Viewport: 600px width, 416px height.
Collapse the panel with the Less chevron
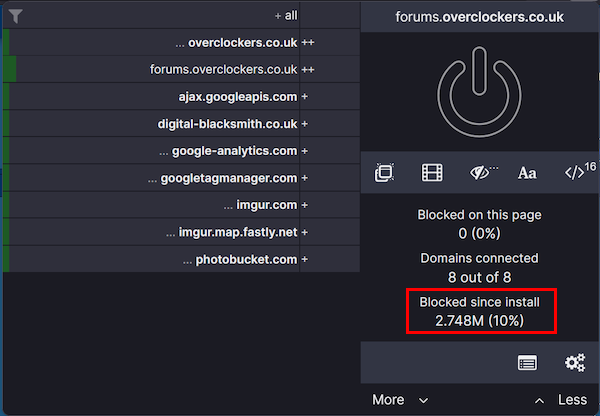pyautogui.click(x=561, y=400)
